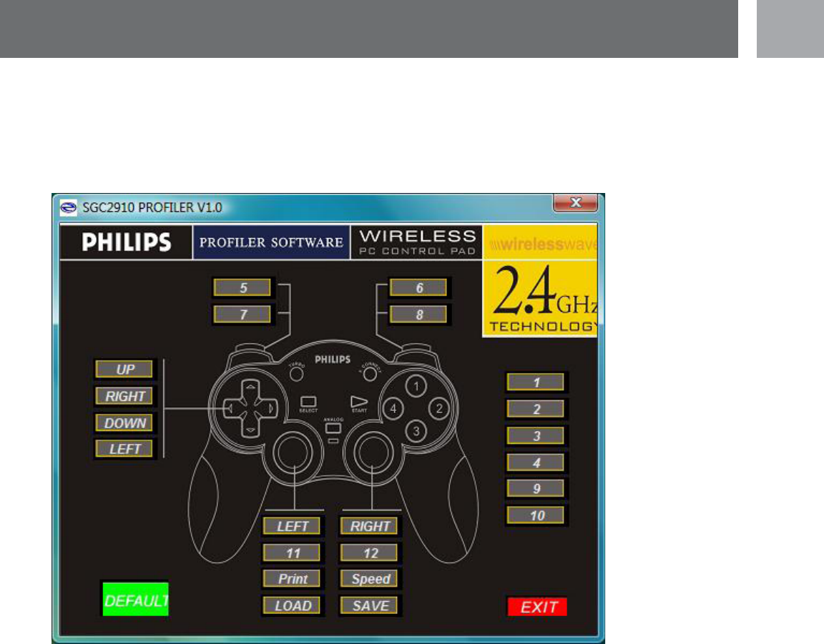Click the Print button
824x644 pixels.
[292, 579]
